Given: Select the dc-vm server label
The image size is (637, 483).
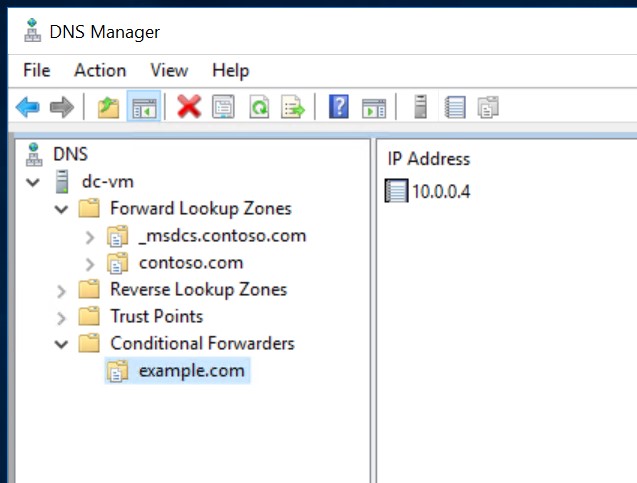Looking at the screenshot, I should [x=108, y=182].
